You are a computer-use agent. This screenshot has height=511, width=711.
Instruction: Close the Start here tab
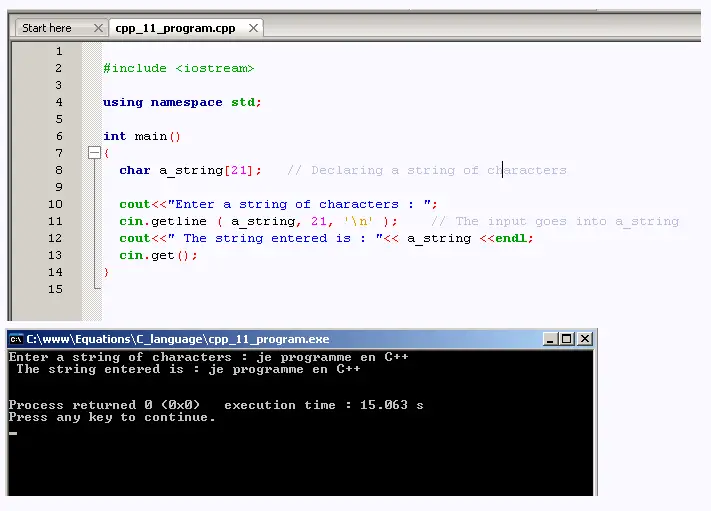tap(98, 28)
